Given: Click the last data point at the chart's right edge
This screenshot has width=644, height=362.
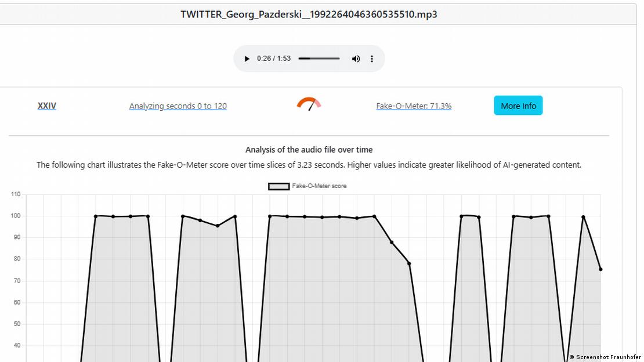Looking at the screenshot, I should [x=600, y=269].
